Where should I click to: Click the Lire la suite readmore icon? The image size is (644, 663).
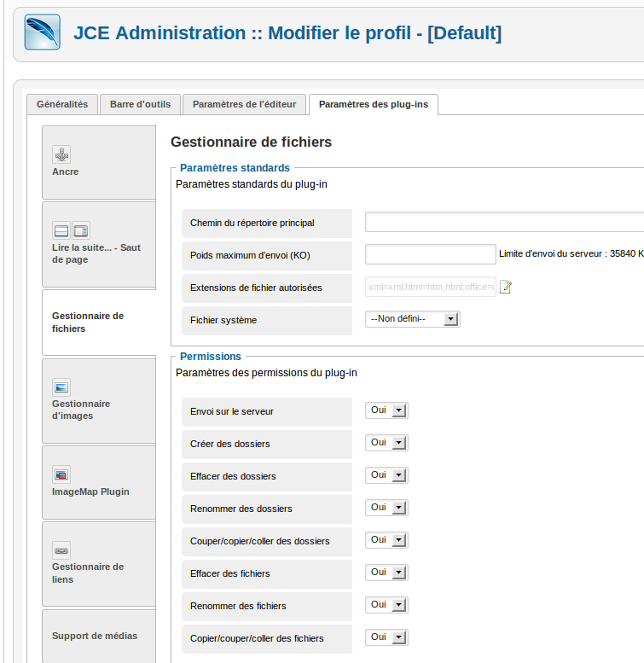pos(61,230)
